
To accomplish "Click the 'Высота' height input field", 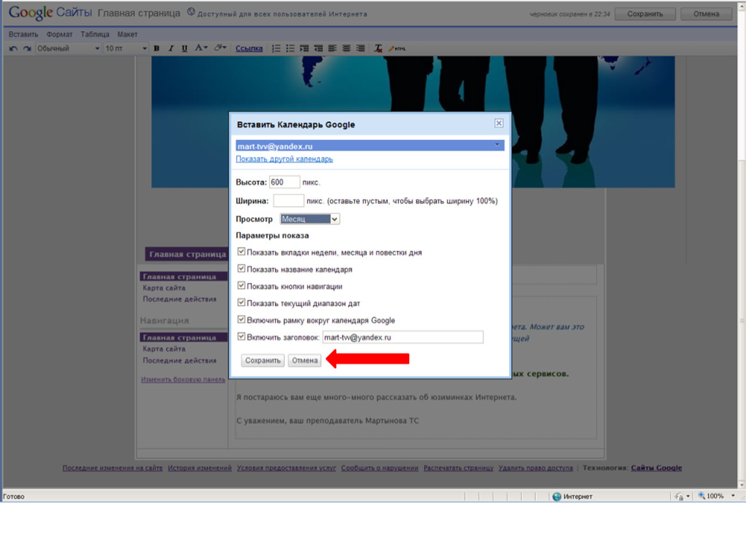I will 285,182.
